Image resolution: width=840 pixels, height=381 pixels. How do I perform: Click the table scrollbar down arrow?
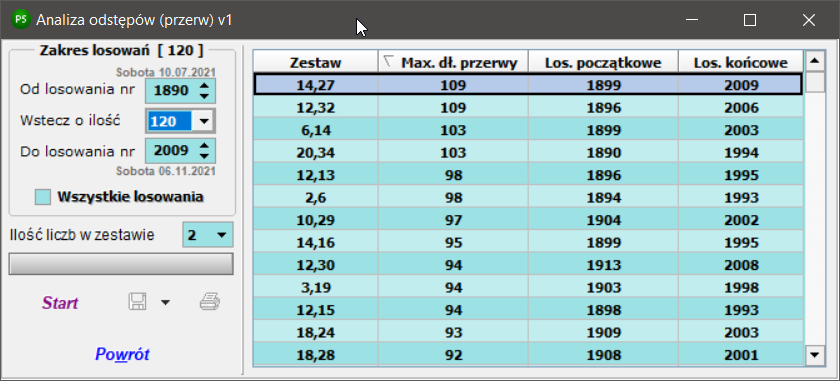click(815, 354)
